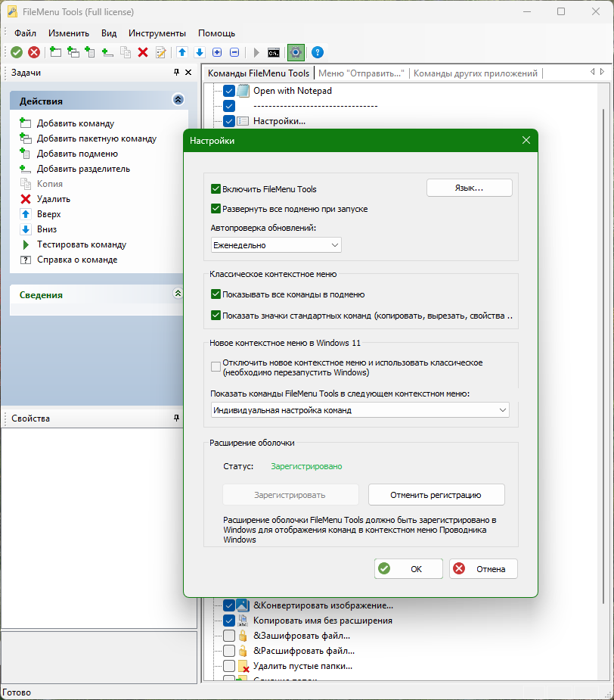Image resolution: width=614 pixels, height=700 pixels.
Task: Click the command line console toolbar icon
Action: click(274, 53)
